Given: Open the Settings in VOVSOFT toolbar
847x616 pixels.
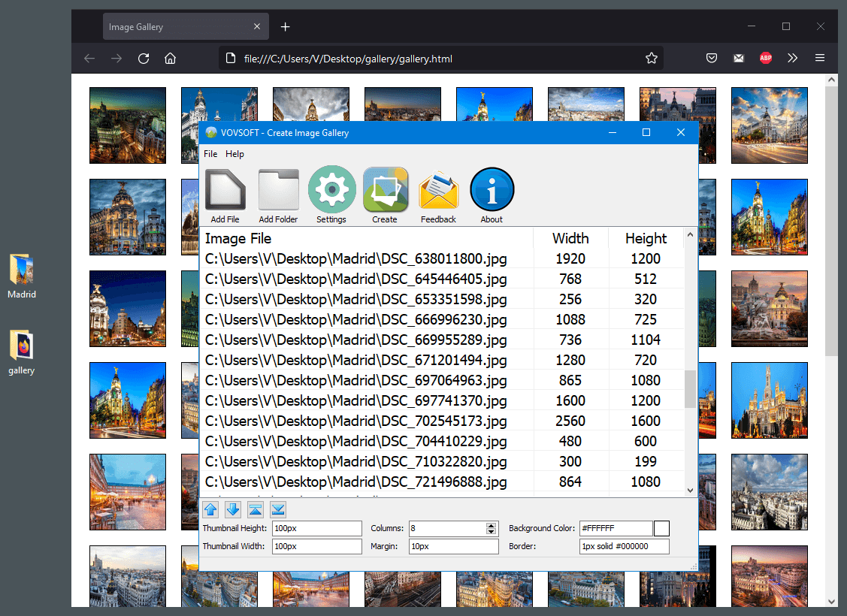Looking at the screenshot, I should [331, 189].
